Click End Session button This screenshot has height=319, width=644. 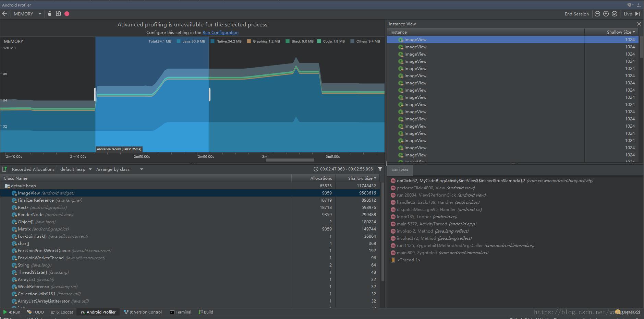(576, 14)
